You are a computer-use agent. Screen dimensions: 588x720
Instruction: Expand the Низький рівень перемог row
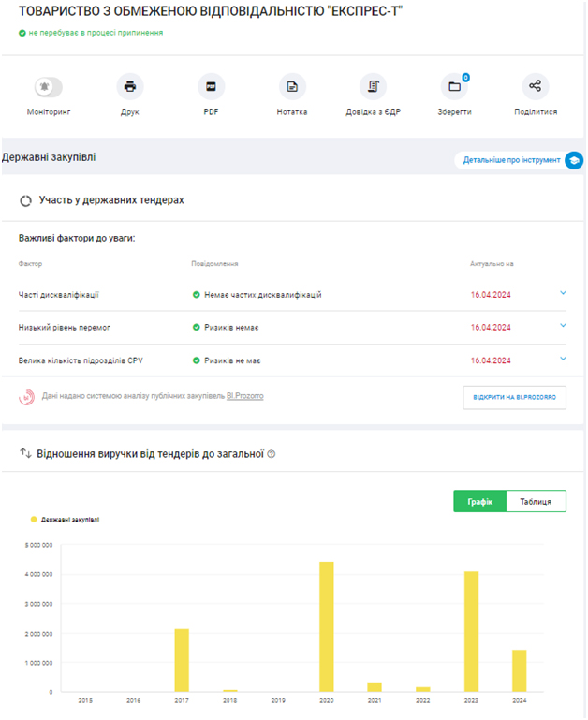(x=563, y=326)
